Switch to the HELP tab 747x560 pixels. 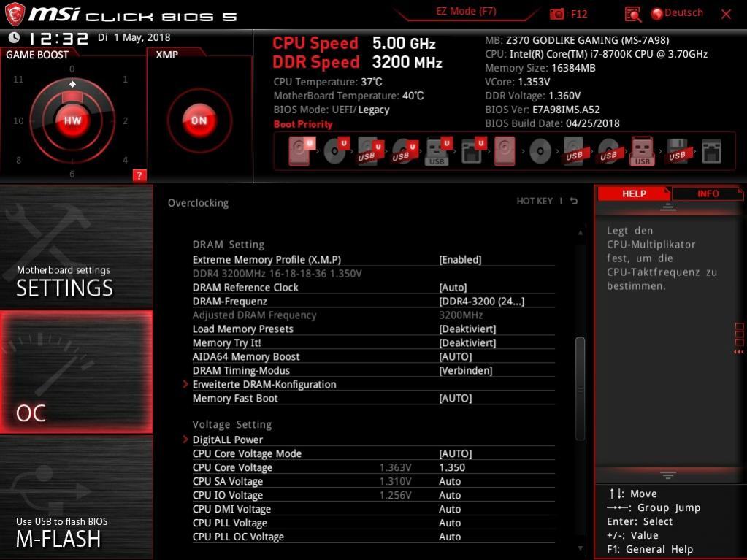coord(634,193)
